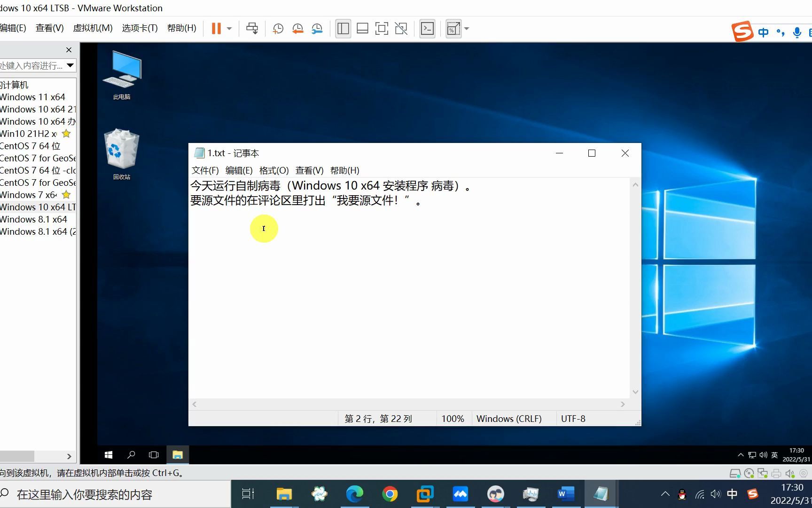Click the VMware printer device status icon
The height and width of the screenshot is (508, 812).
click(776, 473)
